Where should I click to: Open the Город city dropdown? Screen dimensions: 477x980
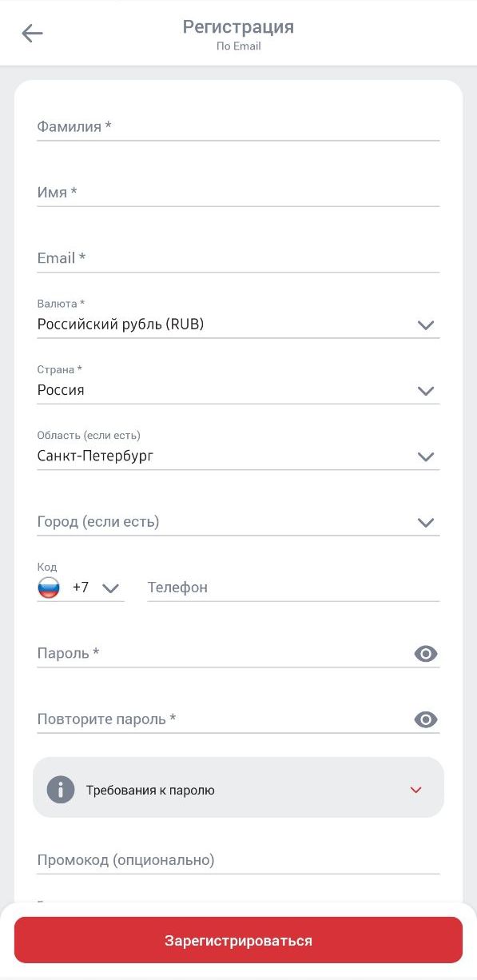238,522
